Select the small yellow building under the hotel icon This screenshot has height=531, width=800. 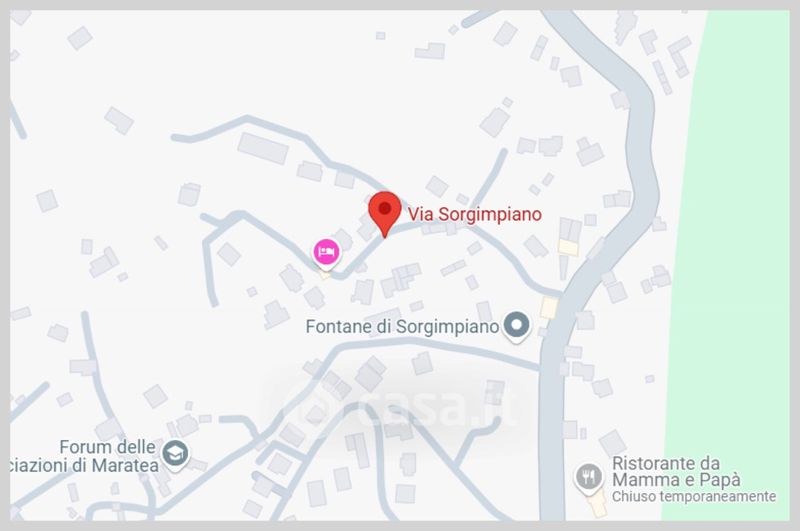point(324,275)
